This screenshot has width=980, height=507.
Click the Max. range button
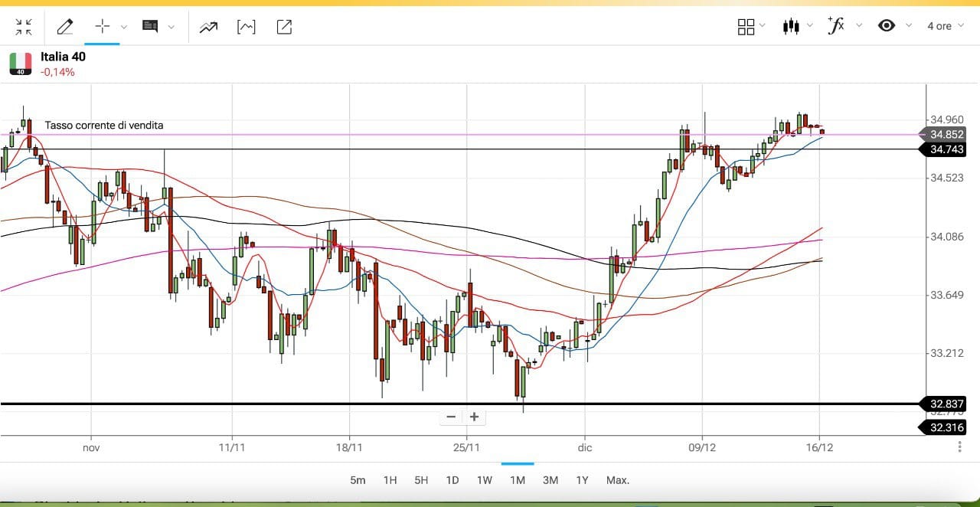coord(617,480)
